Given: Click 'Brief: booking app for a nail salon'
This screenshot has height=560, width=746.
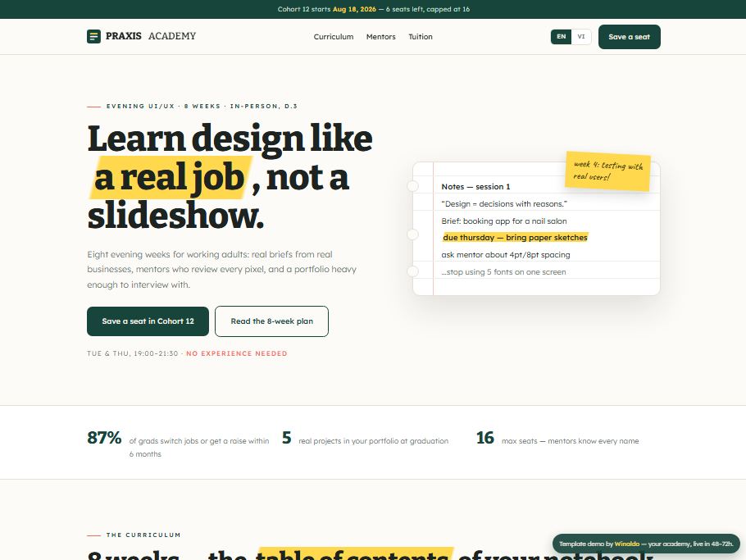Looking at the screenshot, I should [x=504, y=221].
